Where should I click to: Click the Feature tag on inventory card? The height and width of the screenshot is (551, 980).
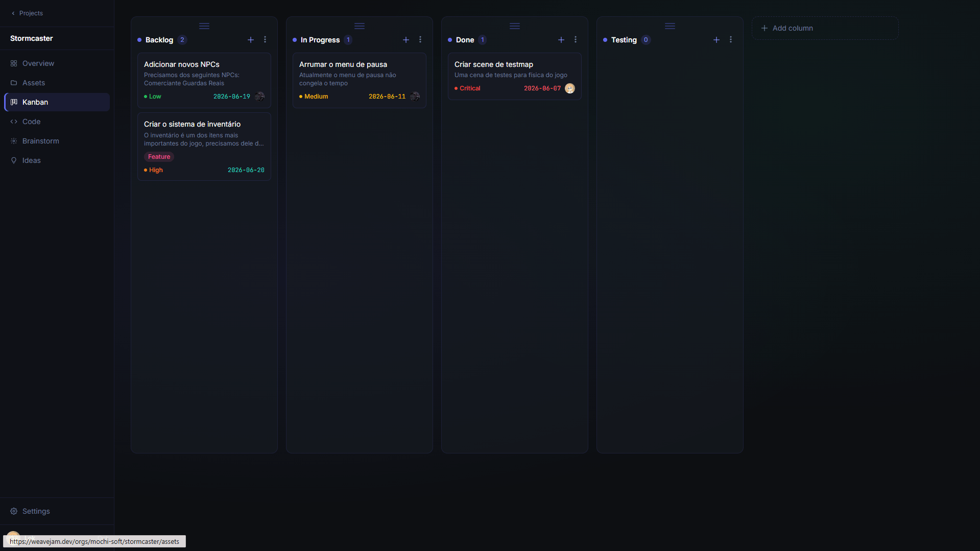pyautogui.click(x=159, y=157)
